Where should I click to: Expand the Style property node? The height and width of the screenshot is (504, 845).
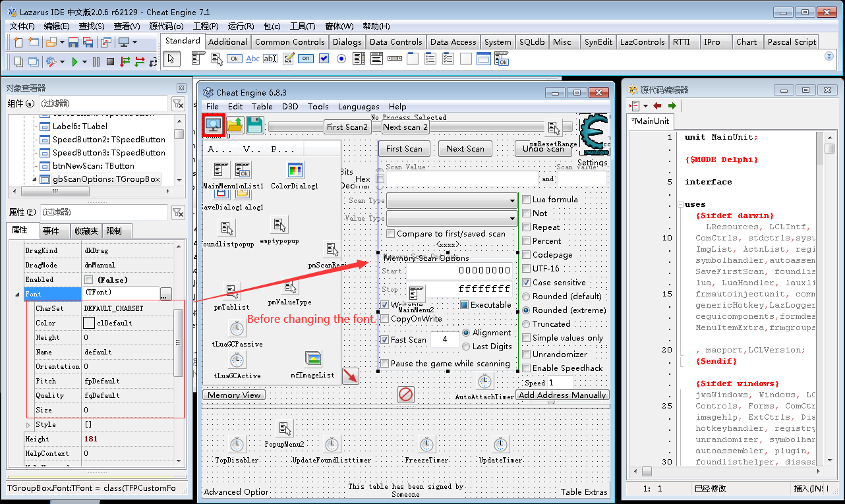click(28, 425)
